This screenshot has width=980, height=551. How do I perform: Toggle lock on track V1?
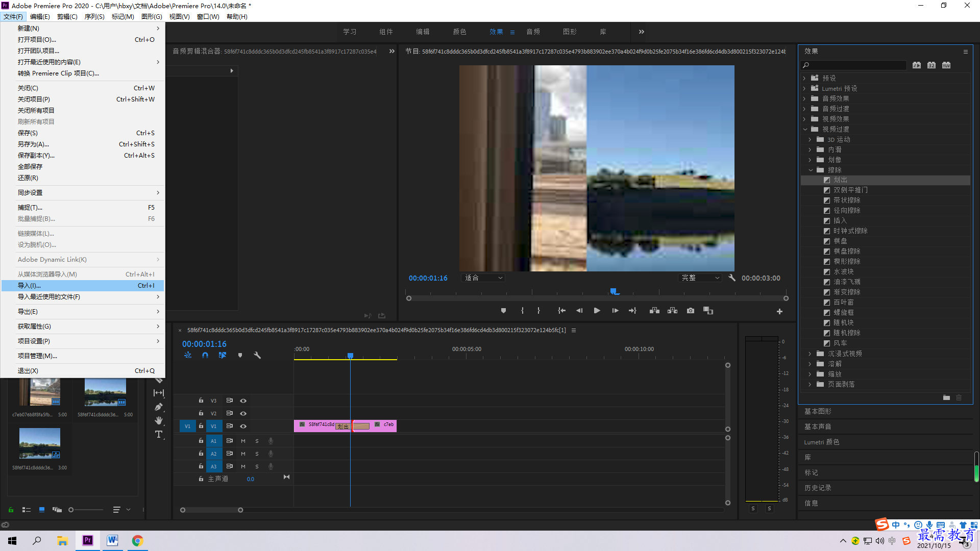point(201,426)
